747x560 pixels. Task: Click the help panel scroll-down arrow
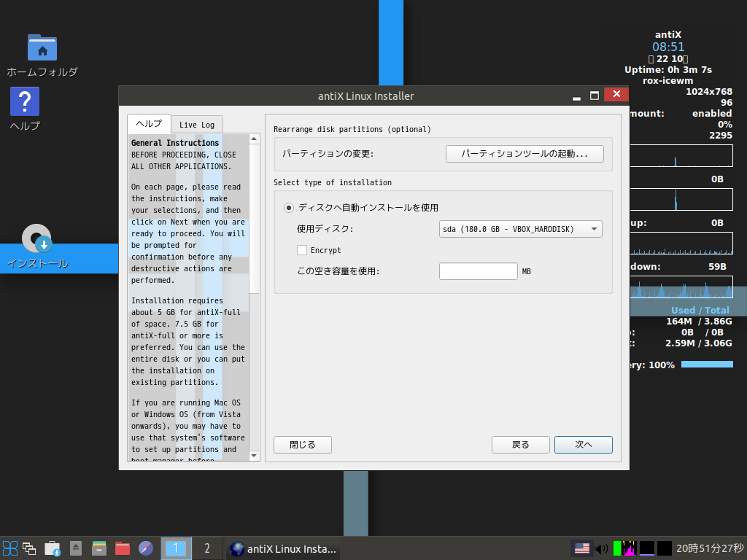pyautogui.click(x=254, y=456)
